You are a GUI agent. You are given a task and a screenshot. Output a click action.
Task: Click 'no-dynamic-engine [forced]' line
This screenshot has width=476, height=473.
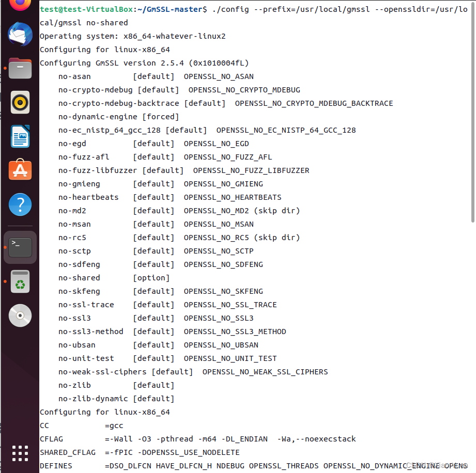click(119, 117)
